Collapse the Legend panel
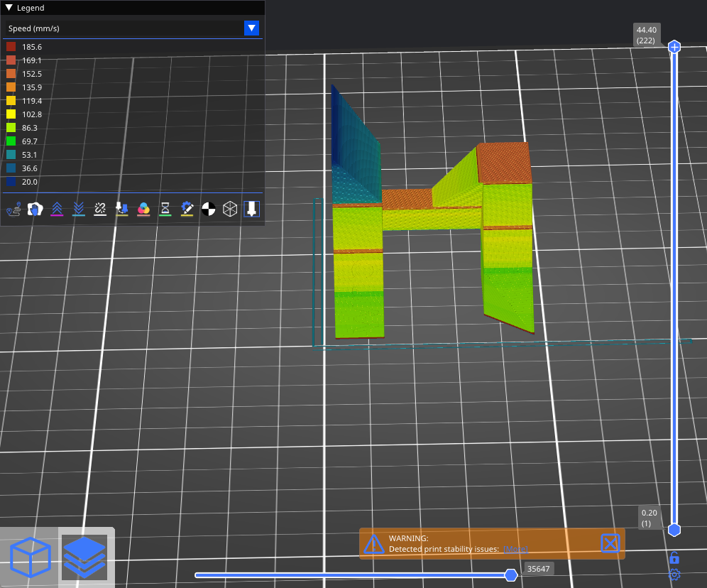The height and width of the screenshot is (588, 707). (x=9, y=8)
